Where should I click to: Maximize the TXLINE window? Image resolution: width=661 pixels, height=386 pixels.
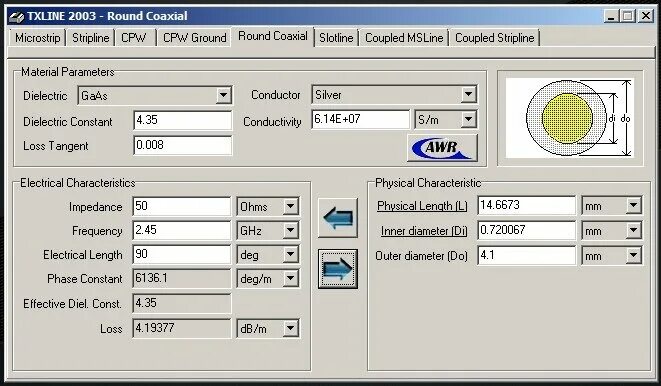pos(627,16)
